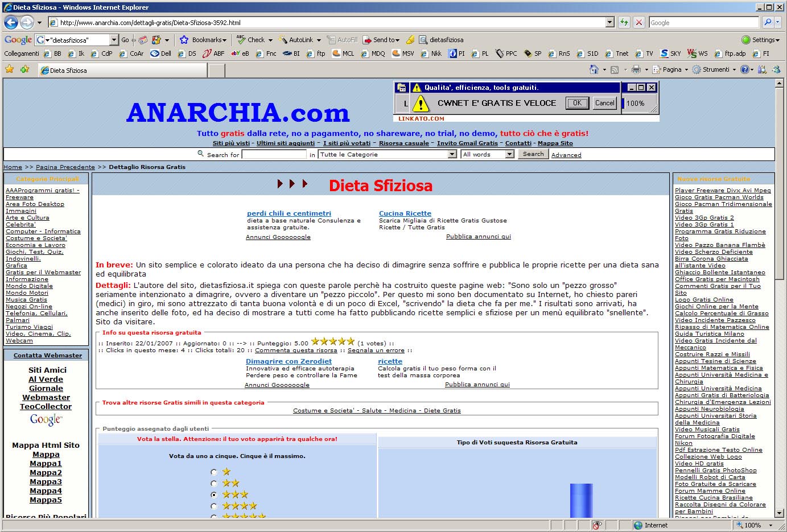Click Google toolbar Bookmarks star
The height and width of the screenshot is (532, 787).
[184, 40]
